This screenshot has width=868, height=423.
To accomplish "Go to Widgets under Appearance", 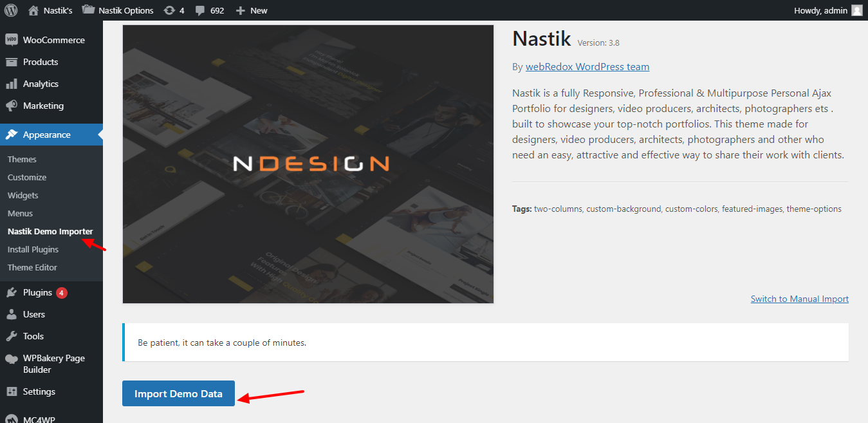I will tap(23, 195).
